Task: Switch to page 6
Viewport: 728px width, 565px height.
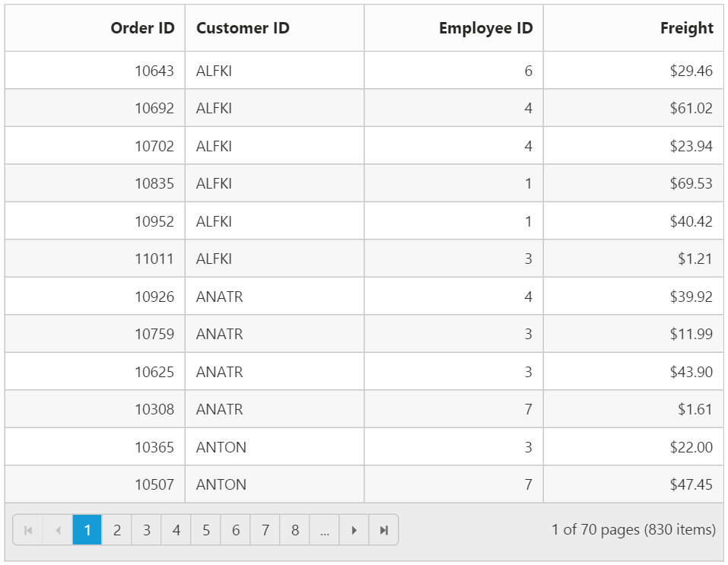Action: coord(235,530)
